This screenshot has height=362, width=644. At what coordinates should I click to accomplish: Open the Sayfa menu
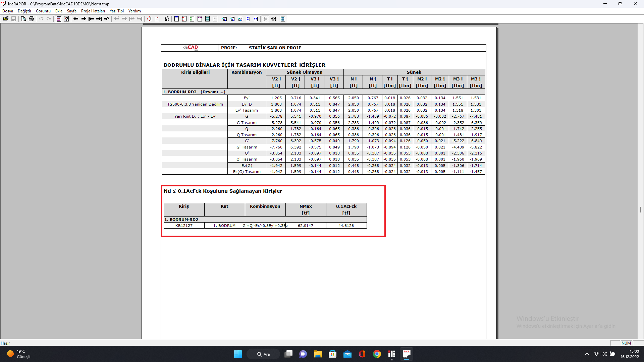click(72, 11)
